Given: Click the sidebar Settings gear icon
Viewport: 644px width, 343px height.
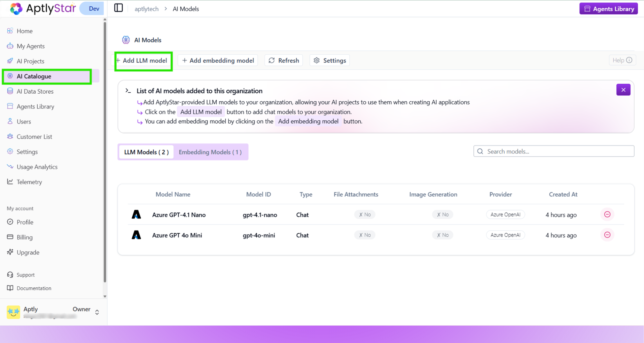Looking at the screenshot, I should click(10, 152).
